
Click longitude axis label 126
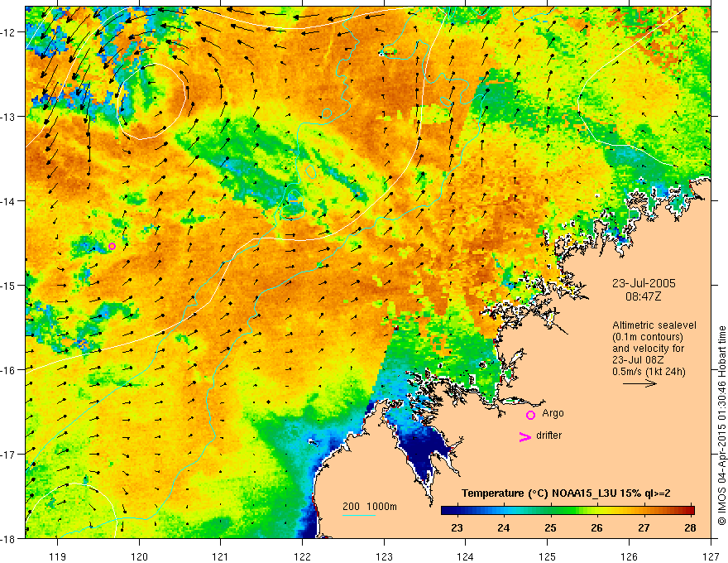point(629,556)
